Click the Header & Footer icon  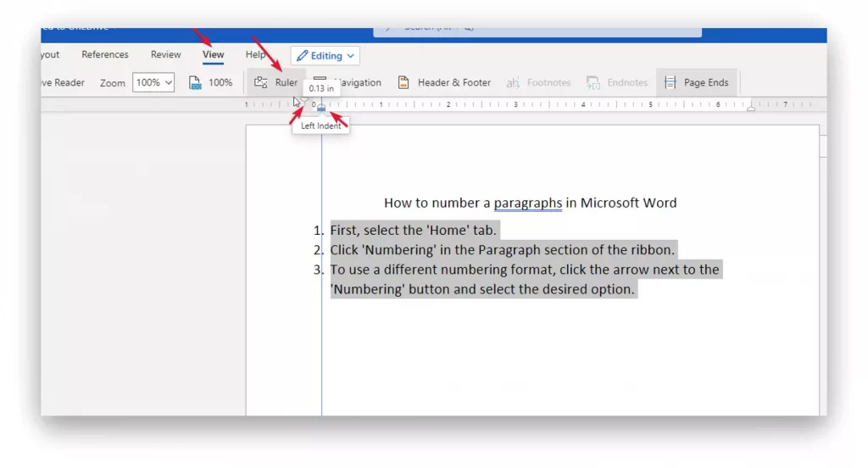tap(403, 82)
